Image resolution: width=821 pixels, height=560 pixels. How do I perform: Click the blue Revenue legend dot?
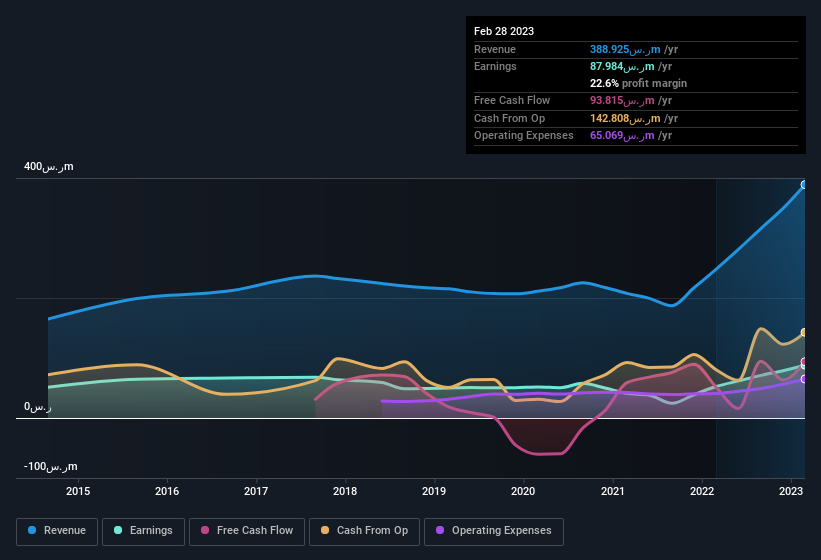coord(32,530)
